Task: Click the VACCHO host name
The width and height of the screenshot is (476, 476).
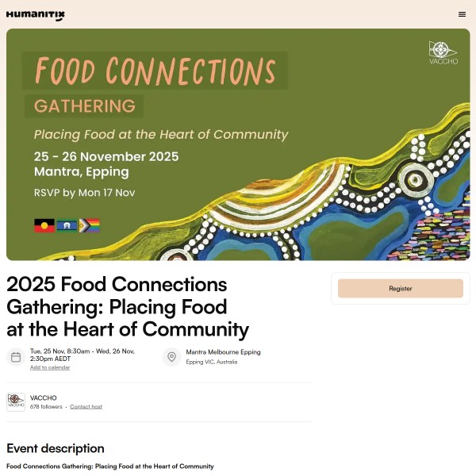Action: (44, 397)
